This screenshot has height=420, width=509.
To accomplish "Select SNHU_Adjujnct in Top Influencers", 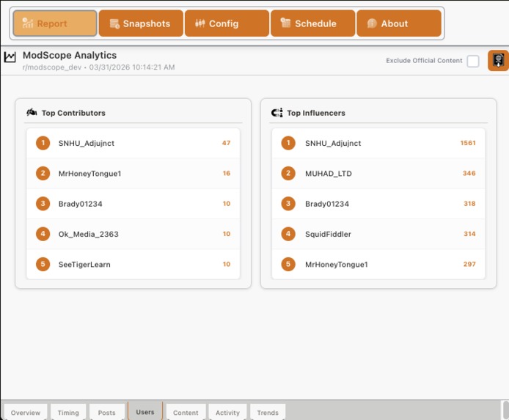I will pos(378,143).
